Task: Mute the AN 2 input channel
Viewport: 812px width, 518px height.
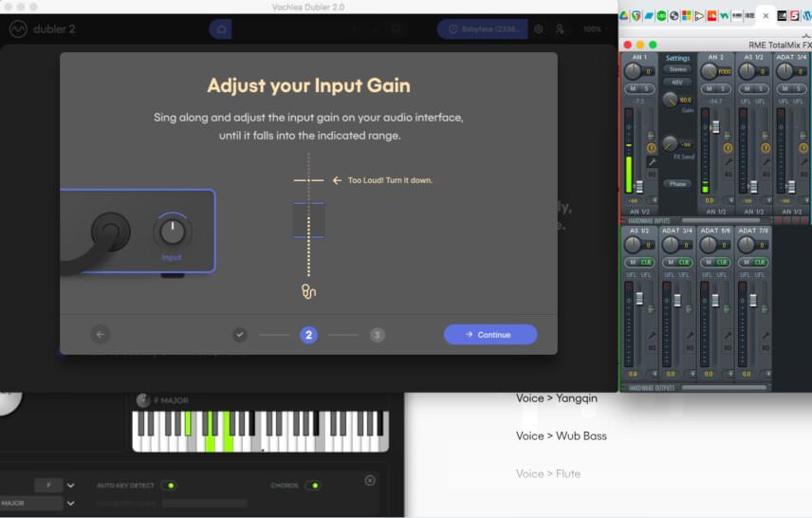Action: (x=709, y=88)
